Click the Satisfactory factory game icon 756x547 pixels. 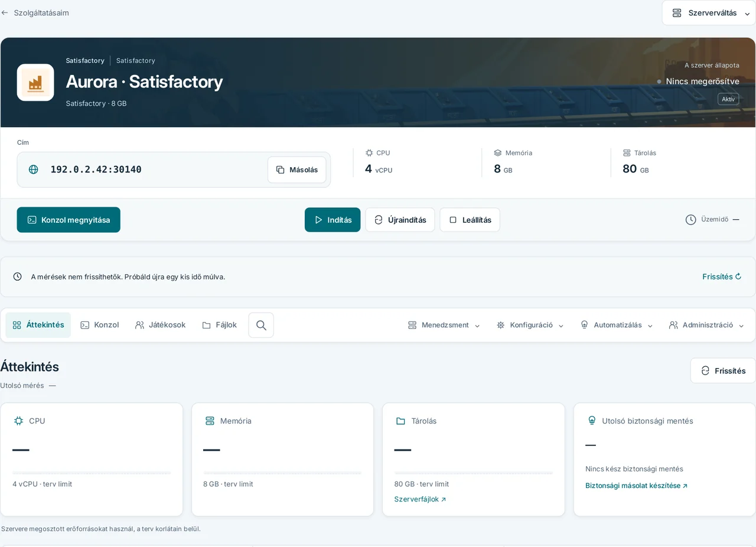click(35, 83)
